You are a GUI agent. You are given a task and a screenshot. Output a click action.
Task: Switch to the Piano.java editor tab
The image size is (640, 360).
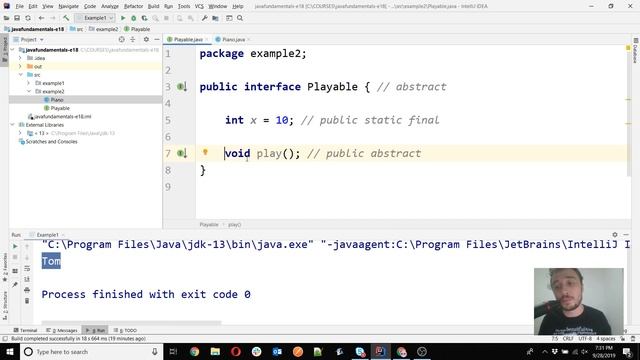233,40
